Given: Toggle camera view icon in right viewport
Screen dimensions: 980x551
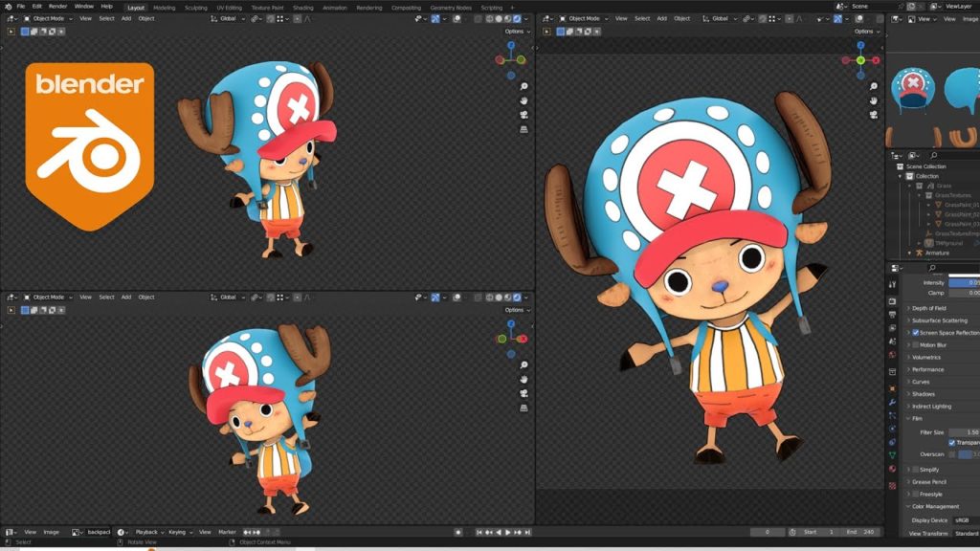Looking at the screenshot, I should tap(873, 115).
